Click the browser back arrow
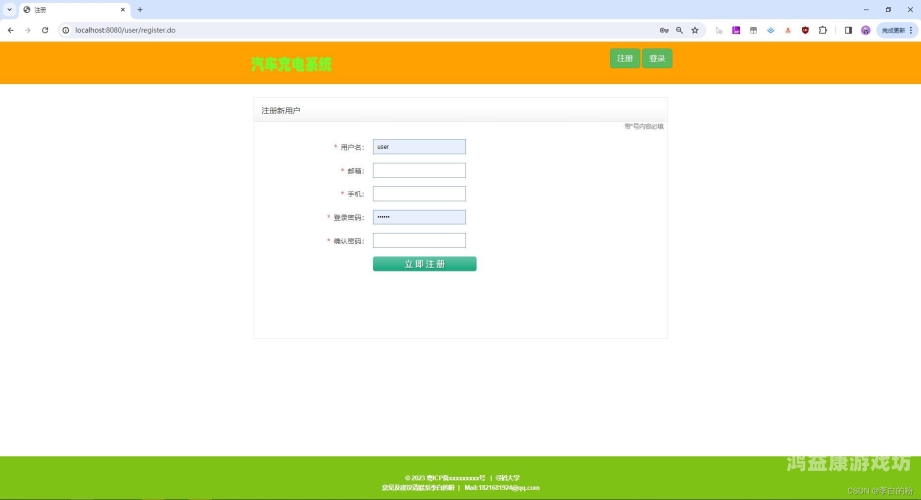Image resolution: width=921 pixels, height=500 pixels. coord(11,30)
